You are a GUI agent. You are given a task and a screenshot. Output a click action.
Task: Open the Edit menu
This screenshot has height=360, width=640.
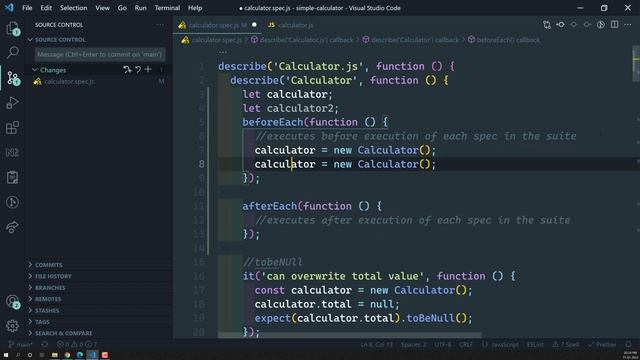pyautogui.click(x=46, y=8)
